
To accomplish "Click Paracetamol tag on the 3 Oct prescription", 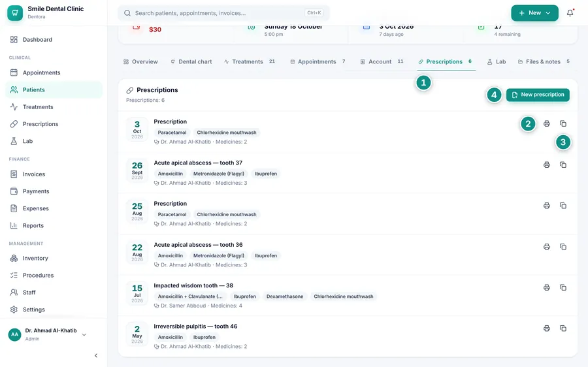I will point(172,133).
